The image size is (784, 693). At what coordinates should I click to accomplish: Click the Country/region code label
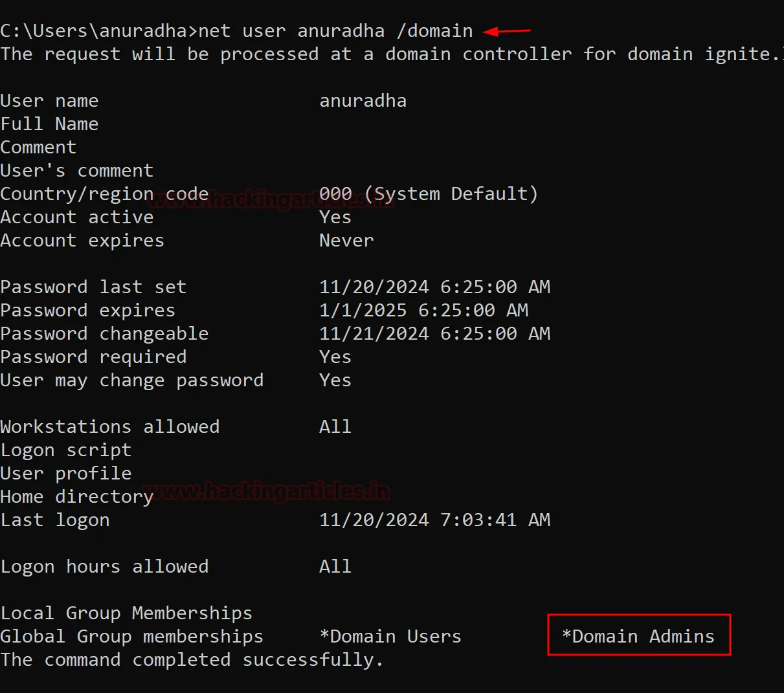coord(104,193)
